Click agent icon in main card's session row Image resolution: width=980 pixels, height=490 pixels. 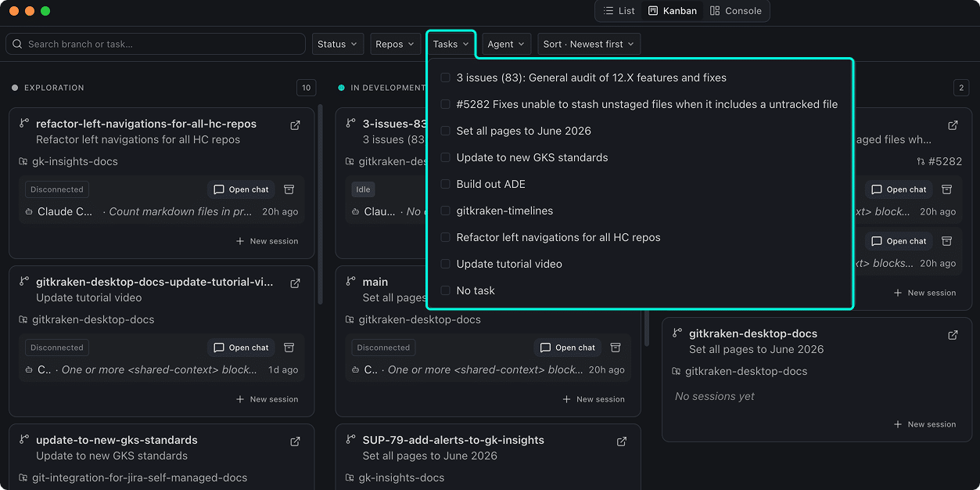pyautogui.click(x=355, y=369)
